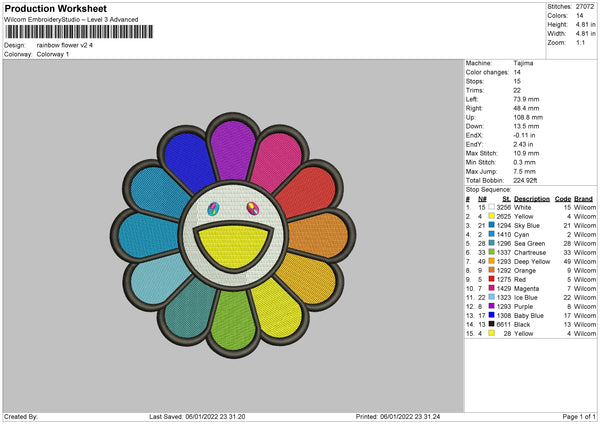
Task: Click the Stitches value '27072'
Action: click(x=585, y=7)
